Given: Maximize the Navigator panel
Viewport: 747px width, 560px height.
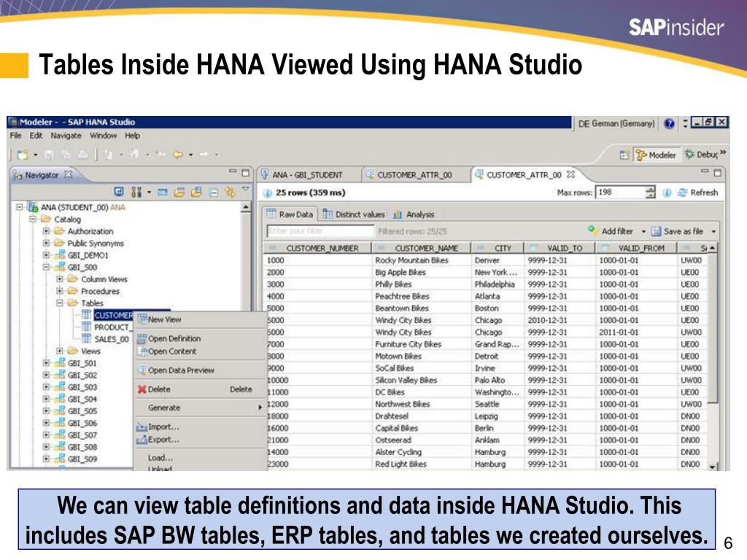Looking at the screenshot, I should coord(245,172).
